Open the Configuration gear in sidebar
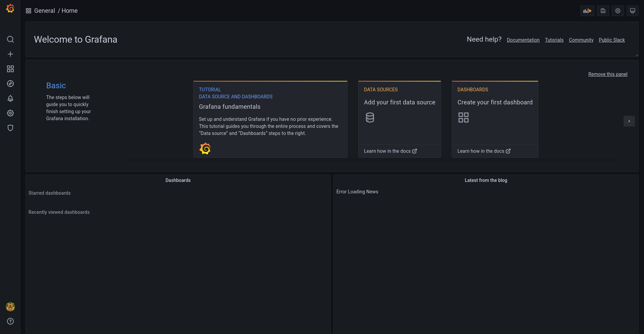 click(x=10, y=113)
